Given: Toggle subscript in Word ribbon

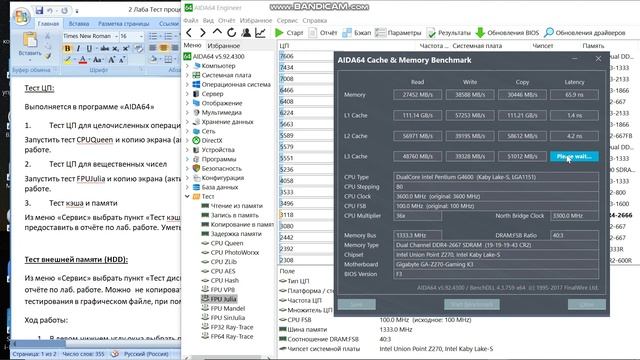Looking at the screenshot, I should pos(116,48).
